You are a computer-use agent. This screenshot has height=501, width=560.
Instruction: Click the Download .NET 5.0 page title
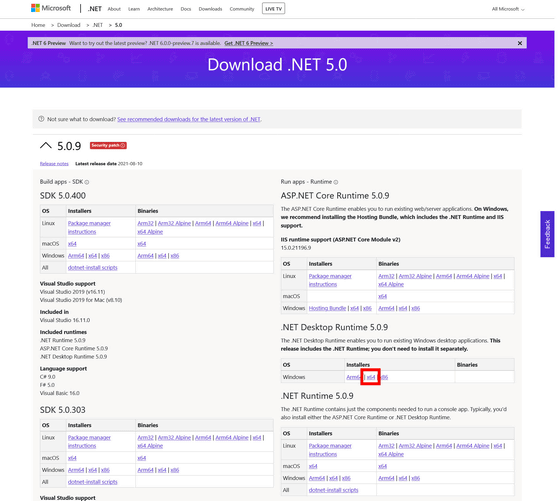(x=277, y=65)
